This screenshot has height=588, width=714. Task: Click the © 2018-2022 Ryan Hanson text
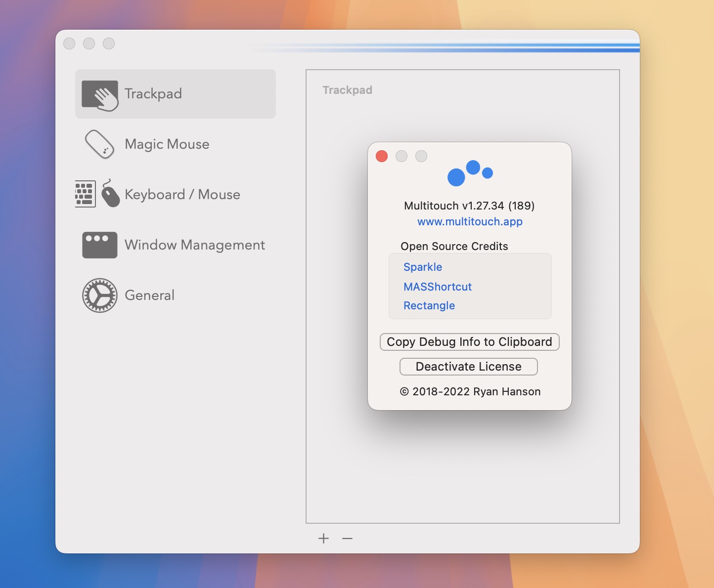click(470, 391)
